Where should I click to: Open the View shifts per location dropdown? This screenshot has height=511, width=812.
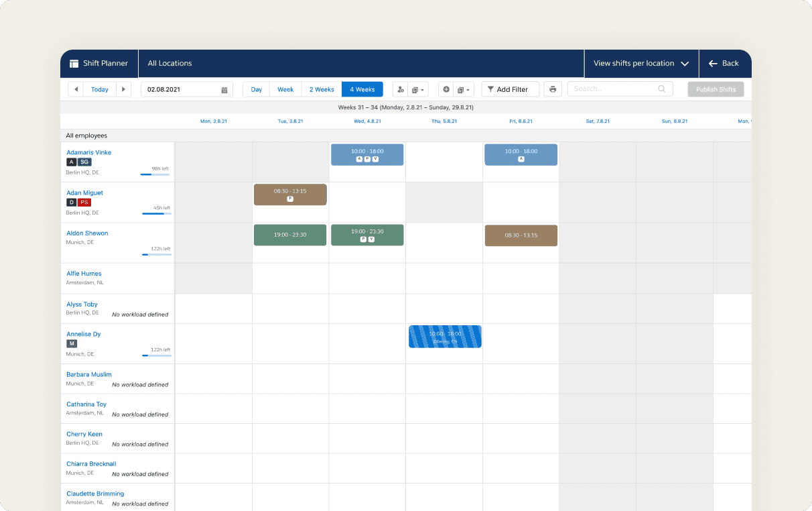click(x=641, y=63)
